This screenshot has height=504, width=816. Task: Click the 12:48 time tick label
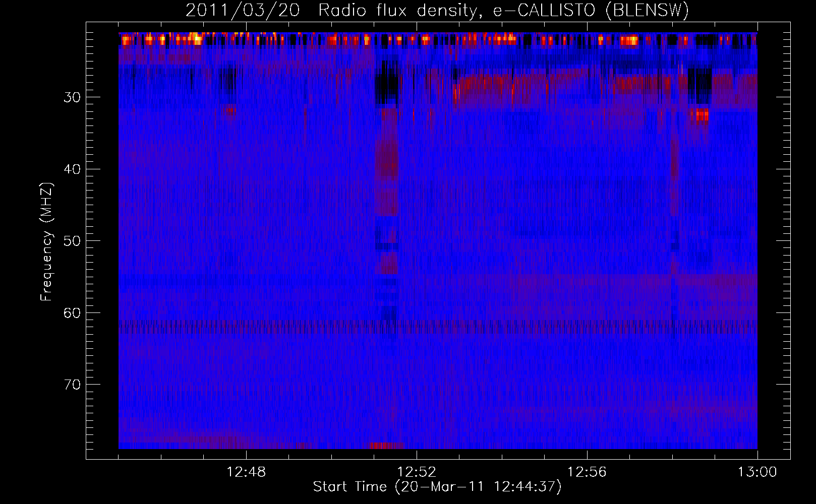pos(246,472)
